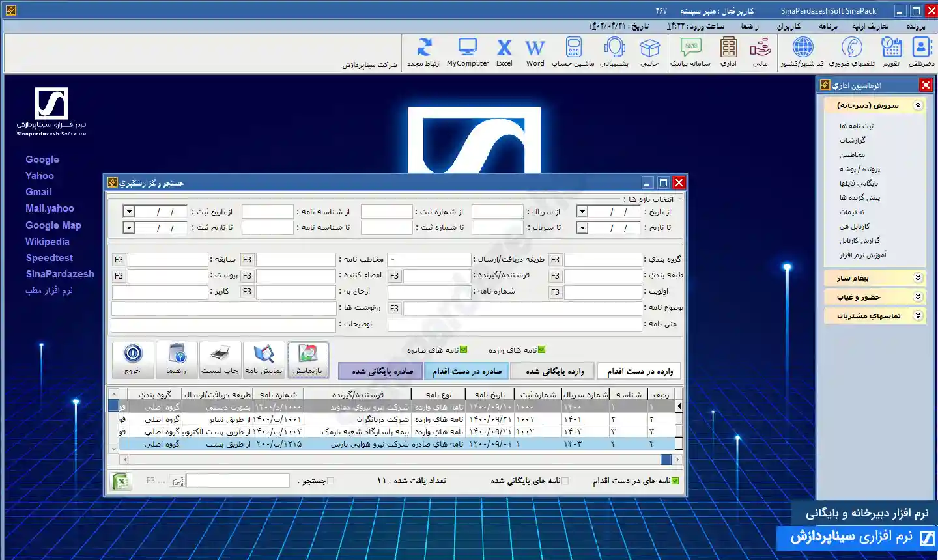Enable the جستجو search checkbox
Screen dimensions: 938x560
tap(330, 481)
